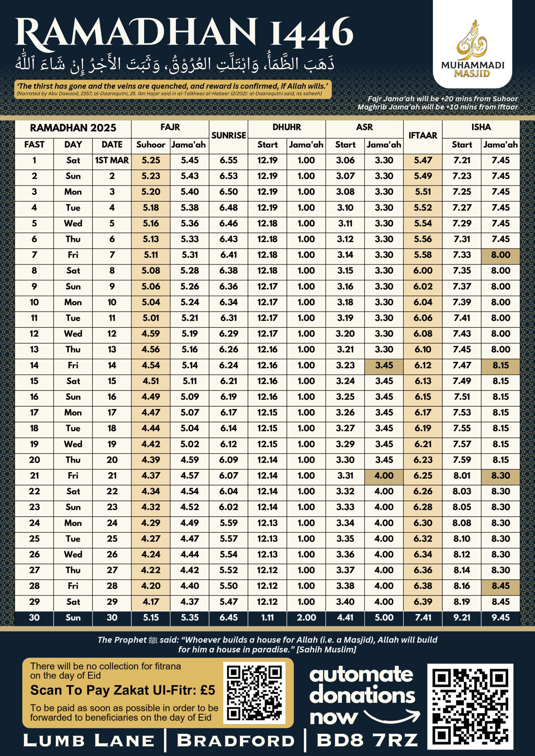
Task: Click 'Maghrib Jama'ah will be +10 mins' note
Action: click(438, 107)
